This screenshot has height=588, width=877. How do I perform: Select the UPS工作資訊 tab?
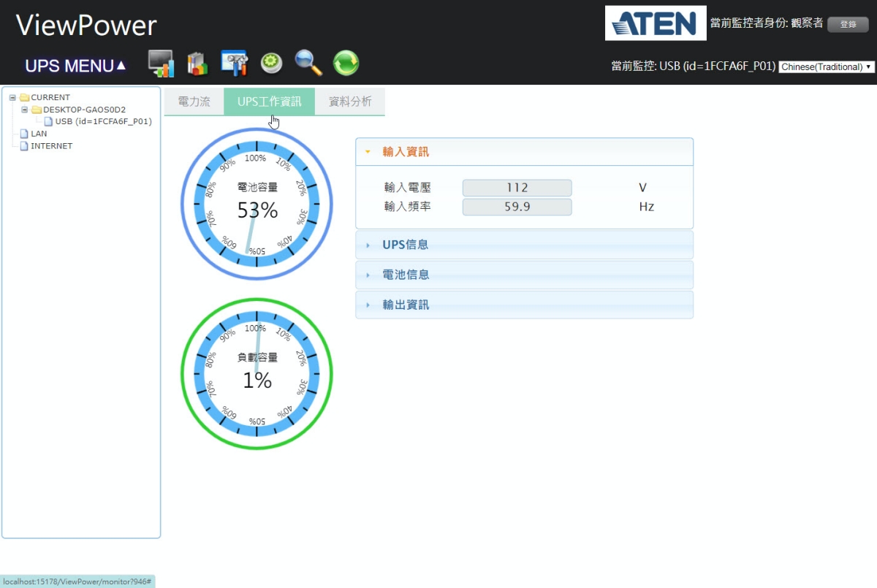pyautogui.click(x=269, y=102)
